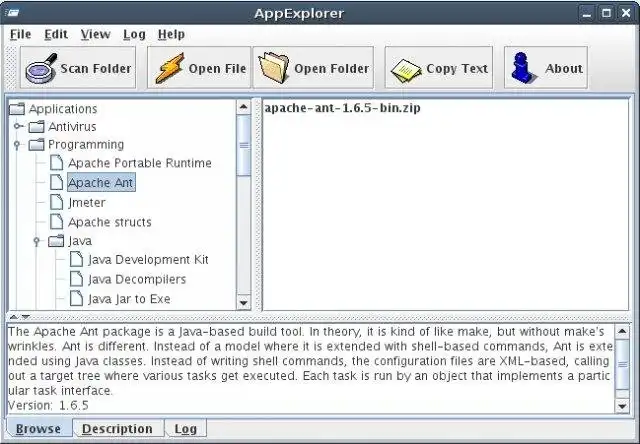Maximize the AppExplorer window

607,13
